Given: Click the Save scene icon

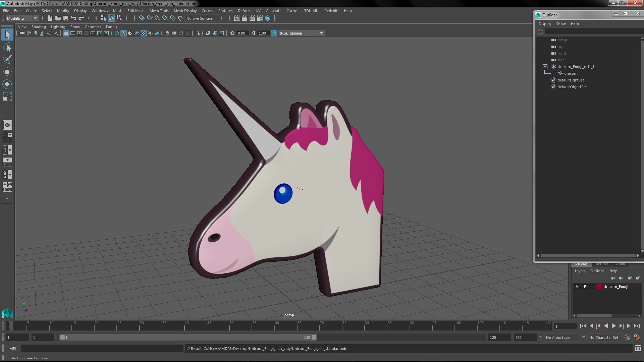Looking at the screenshot, I should (66, 18).
